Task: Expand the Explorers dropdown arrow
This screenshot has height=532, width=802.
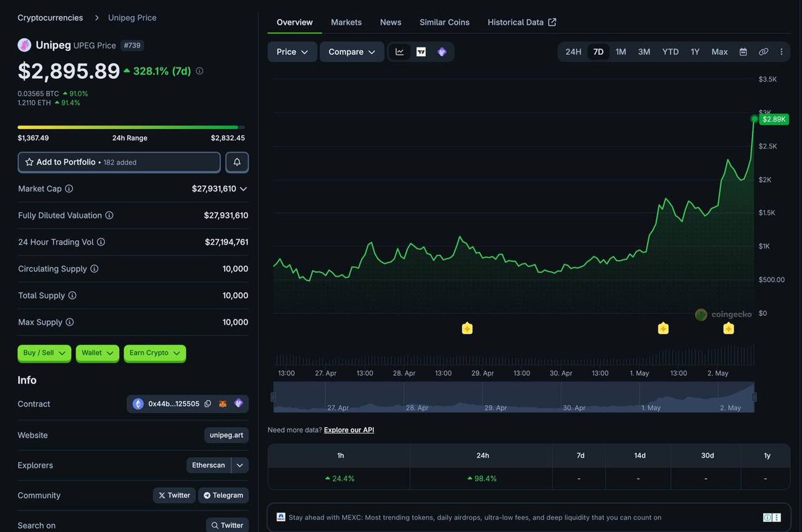Action: coord(241,465)
